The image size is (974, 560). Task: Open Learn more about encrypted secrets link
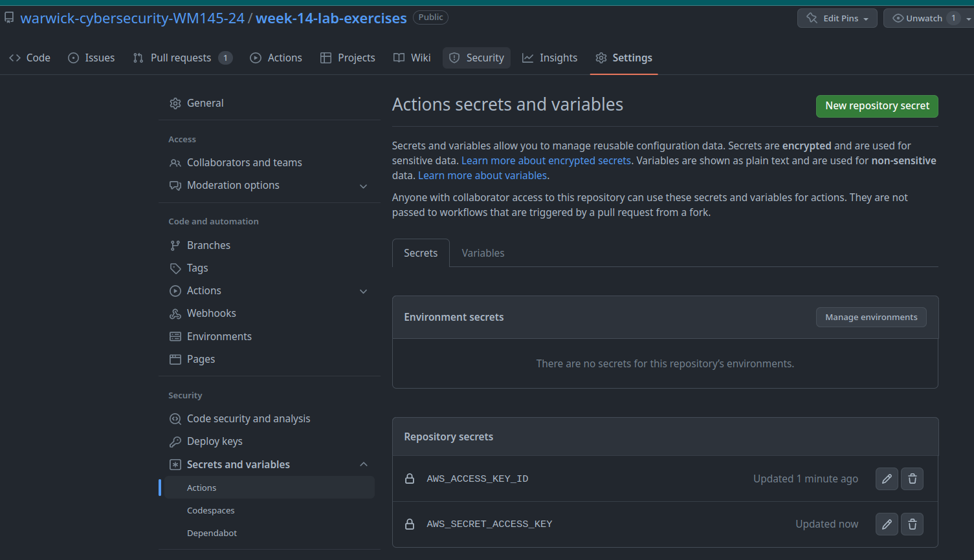click(x=546, y=160)
